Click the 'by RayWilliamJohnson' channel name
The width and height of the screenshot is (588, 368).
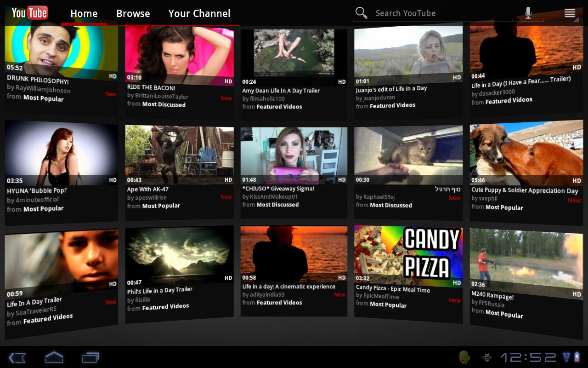point(39,89)
